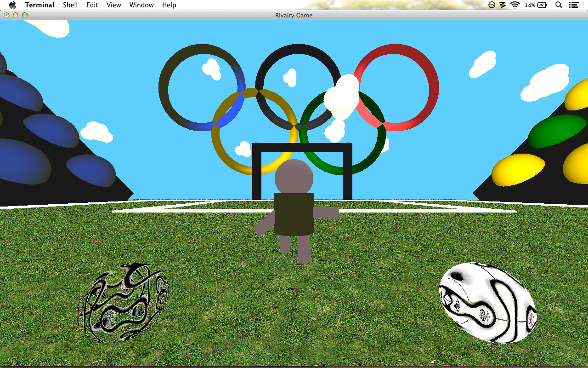Click the circular menu bar status icon
Screen dimensions: 588x368
(492, 5)
